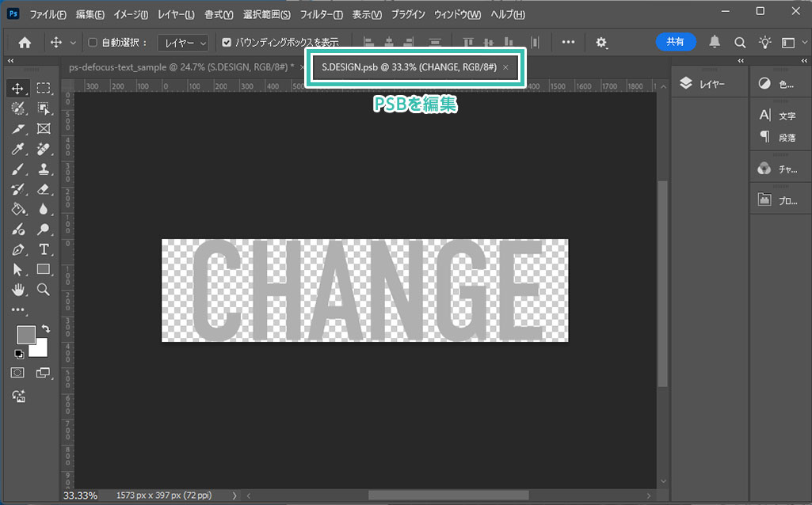
Task: Expand the status bar info arrow
Action: pos(234,496)
